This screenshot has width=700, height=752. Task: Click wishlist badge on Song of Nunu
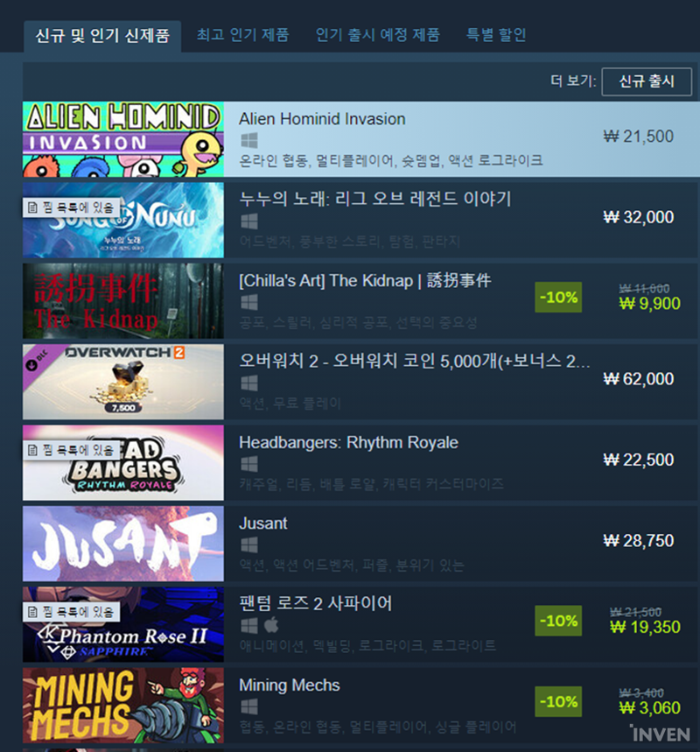[x=71, y=207]
